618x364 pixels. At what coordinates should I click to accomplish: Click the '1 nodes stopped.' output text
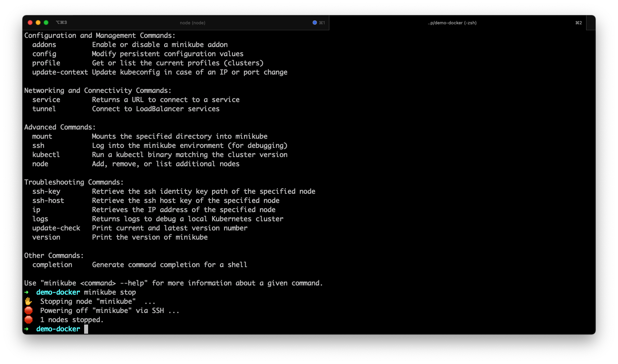coord(72,320)
